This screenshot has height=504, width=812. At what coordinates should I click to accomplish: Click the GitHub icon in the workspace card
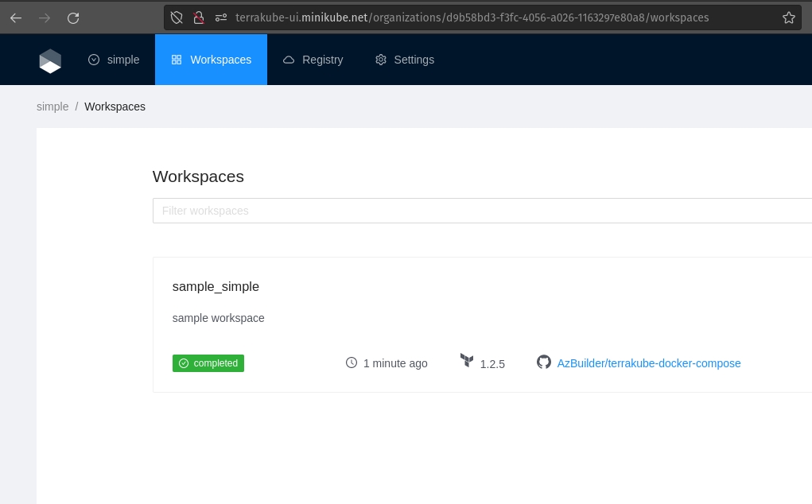(x=544, y=362)
